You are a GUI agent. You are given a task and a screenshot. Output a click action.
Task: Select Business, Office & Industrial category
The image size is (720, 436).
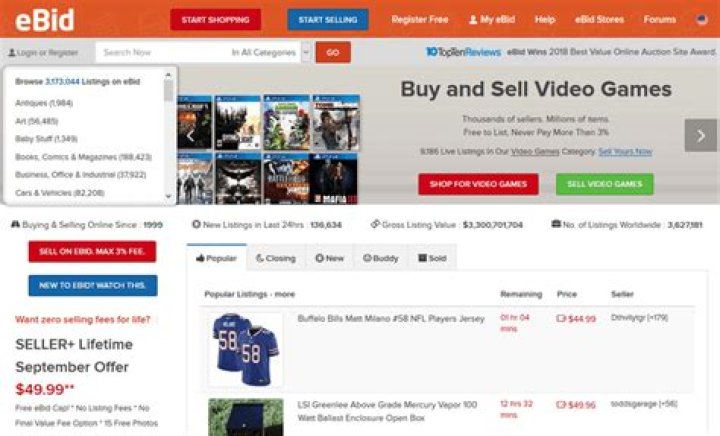(x=80, y=175)
